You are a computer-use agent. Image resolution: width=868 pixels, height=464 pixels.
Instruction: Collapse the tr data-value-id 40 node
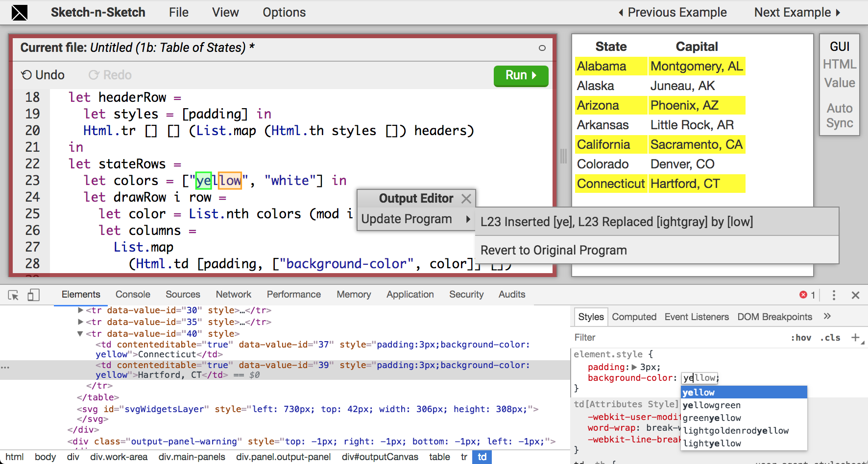point(80,334)
